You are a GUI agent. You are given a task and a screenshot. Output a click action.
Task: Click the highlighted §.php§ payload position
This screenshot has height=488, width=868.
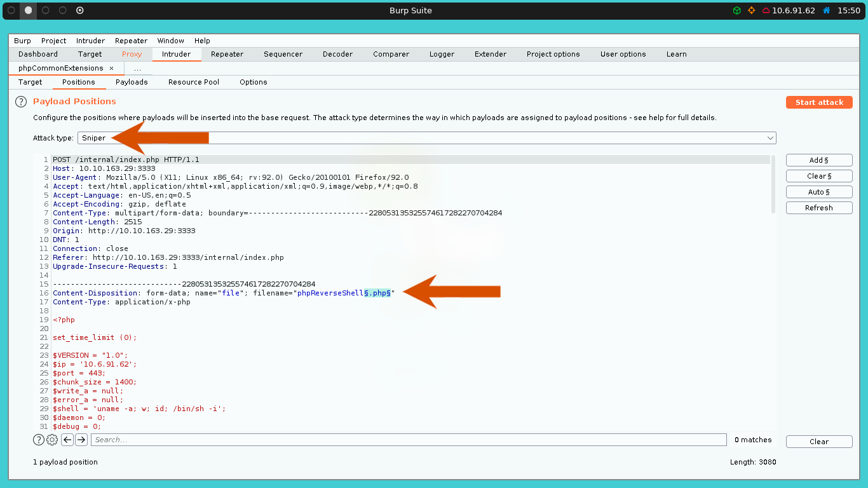377,293
